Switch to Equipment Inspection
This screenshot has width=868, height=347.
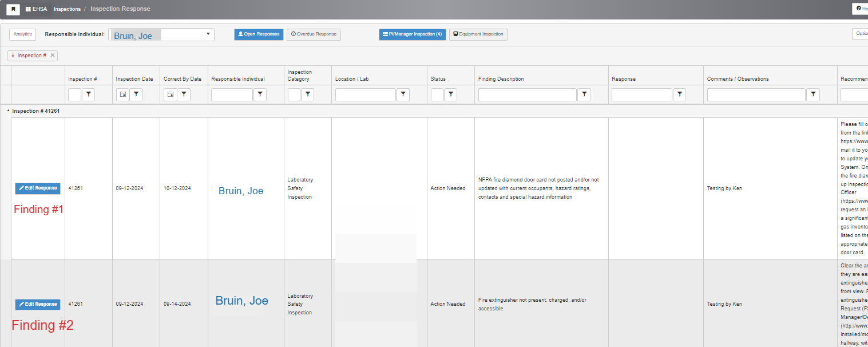point(478,34)
